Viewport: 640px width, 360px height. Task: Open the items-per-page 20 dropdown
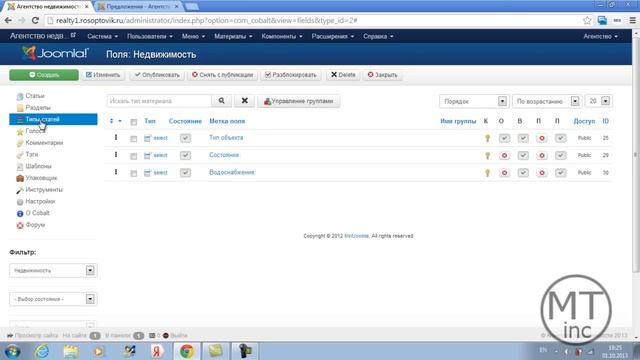coord(598,101)
